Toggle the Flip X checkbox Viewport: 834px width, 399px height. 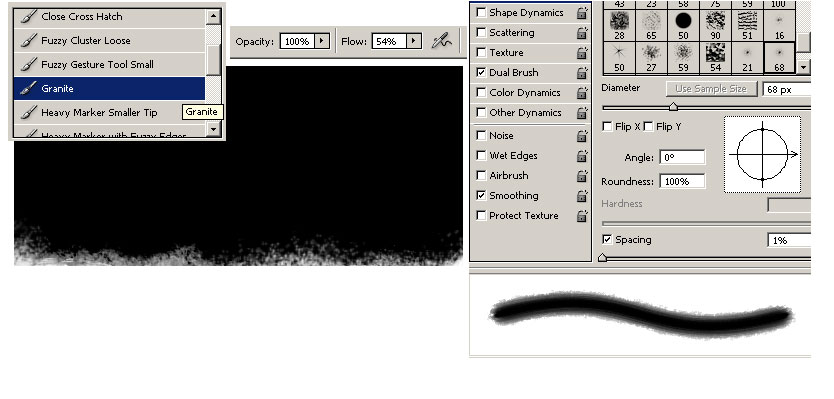[x=607, y=127]
